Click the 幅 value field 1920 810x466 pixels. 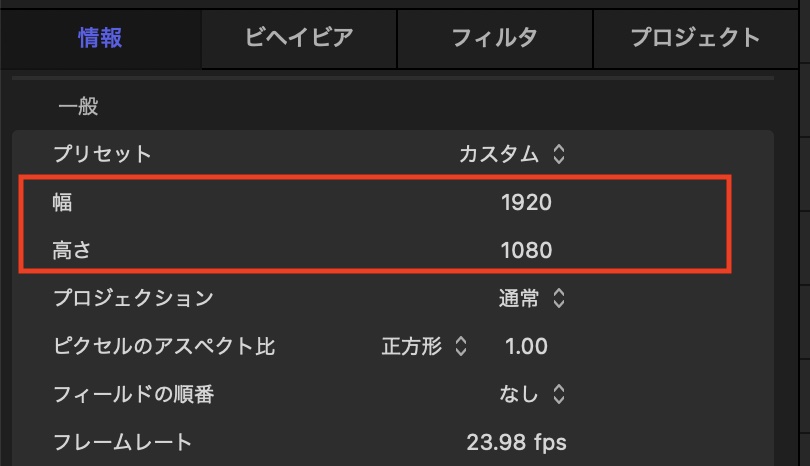coord(526,202)
